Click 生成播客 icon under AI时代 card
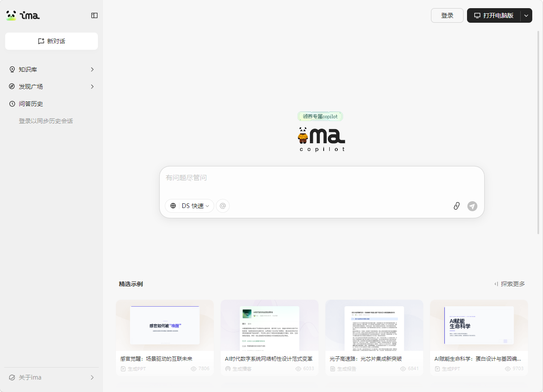This screenshot has height=392, width=543. [228, 369]
